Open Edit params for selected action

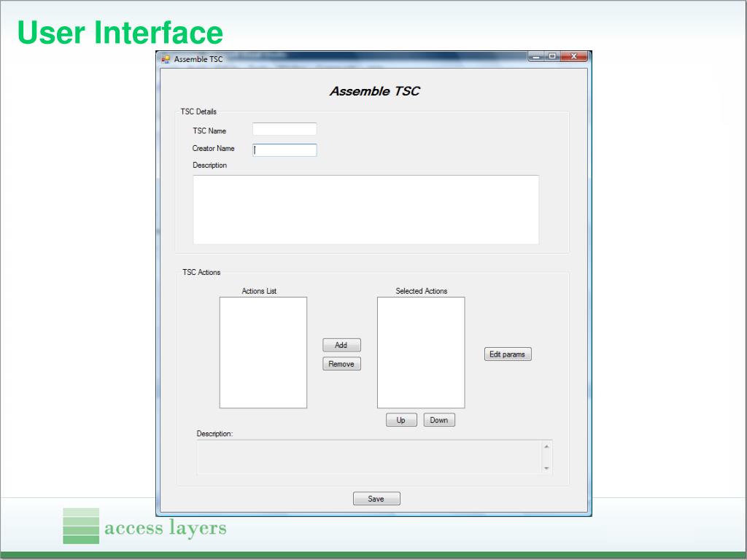click(x=508, y=354)
